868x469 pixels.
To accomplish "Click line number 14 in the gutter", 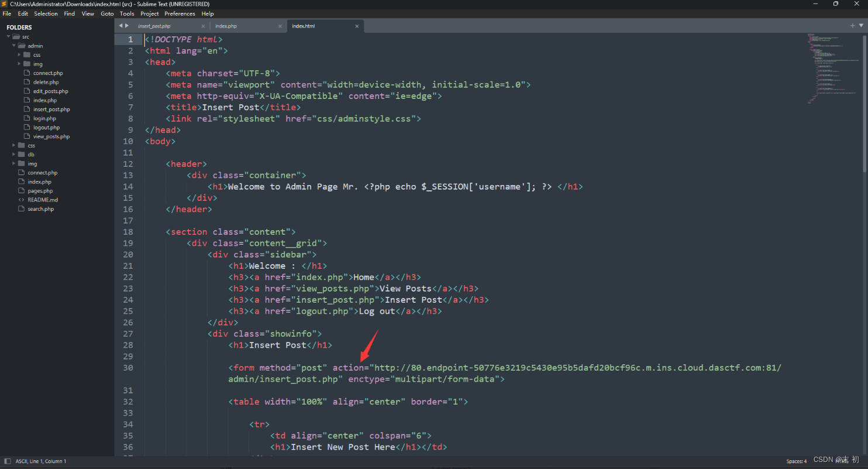I will point(128,186).
